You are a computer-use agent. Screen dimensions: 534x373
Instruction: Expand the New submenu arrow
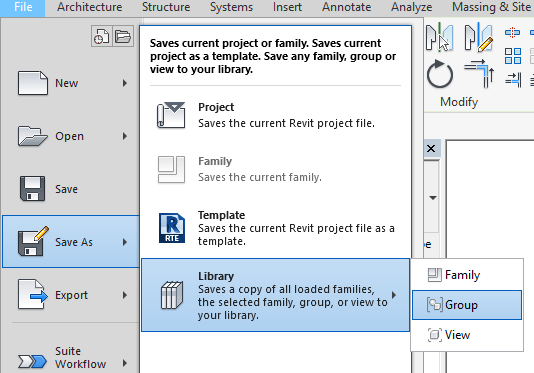coord(125,83)
